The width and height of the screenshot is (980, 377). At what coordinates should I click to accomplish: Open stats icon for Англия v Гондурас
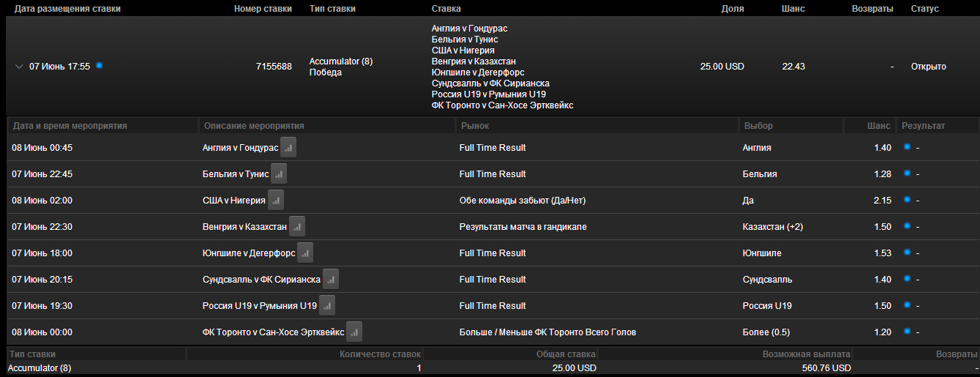tap(288, 148)
